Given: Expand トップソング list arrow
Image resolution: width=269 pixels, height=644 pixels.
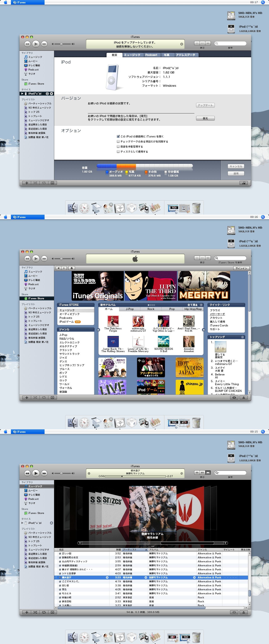Looking at the screenshot, I should click(x=242, y=337).
